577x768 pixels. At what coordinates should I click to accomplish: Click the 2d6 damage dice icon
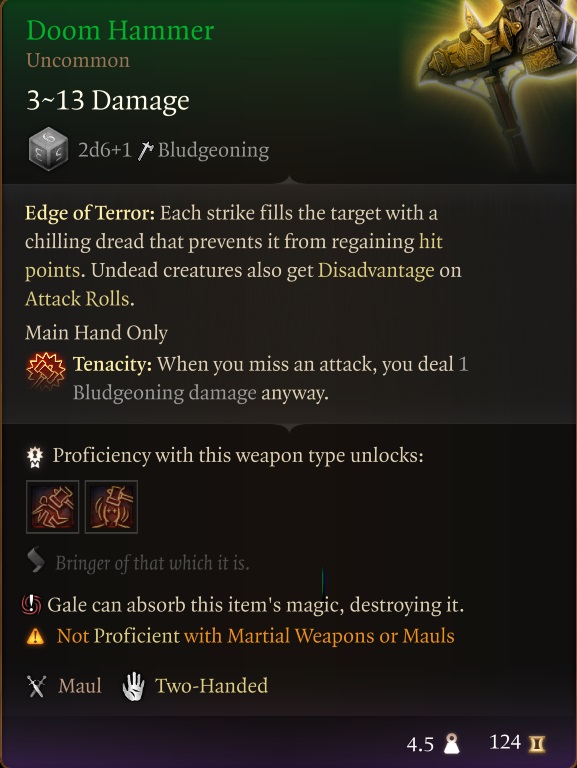click(x=48, y=149)
